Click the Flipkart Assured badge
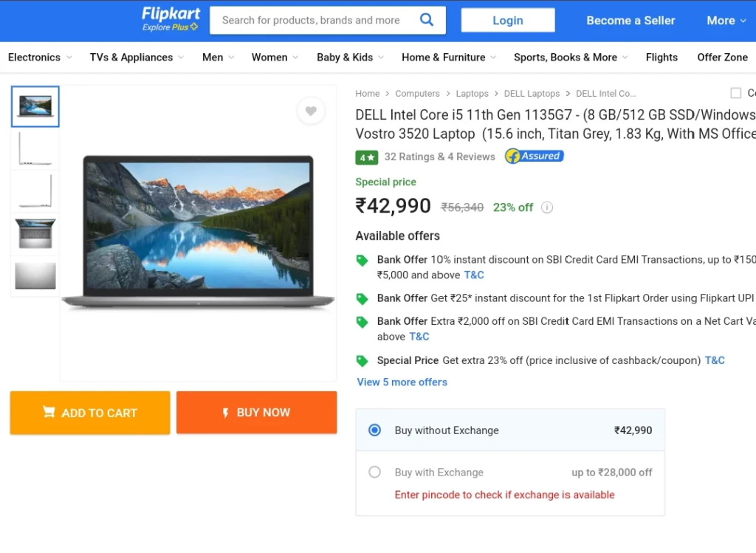Screen dimensions: 756x553 tap(535, 157)
